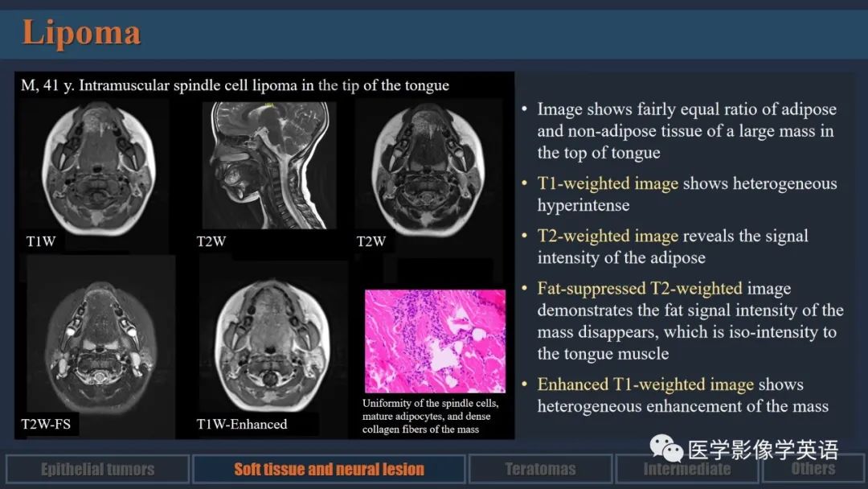
Task: Select the axial T2W image at top right
Action: pos(428,169)
